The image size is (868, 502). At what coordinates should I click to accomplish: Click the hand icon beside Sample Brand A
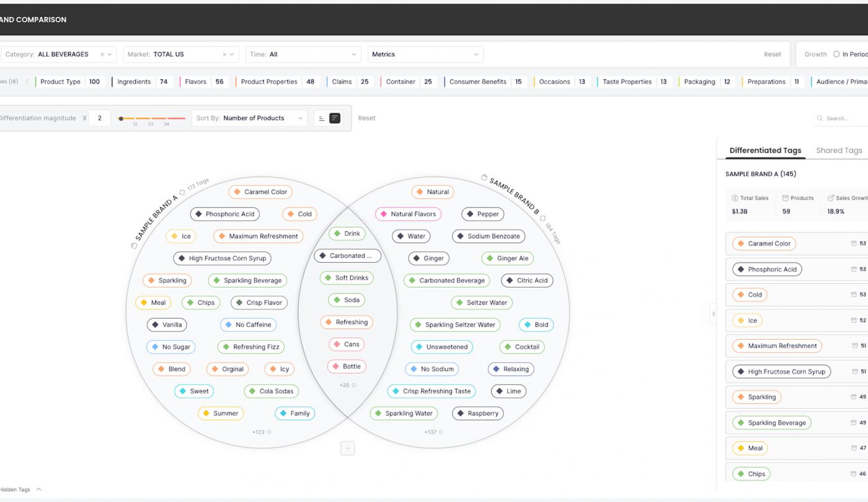click(133, 245)
